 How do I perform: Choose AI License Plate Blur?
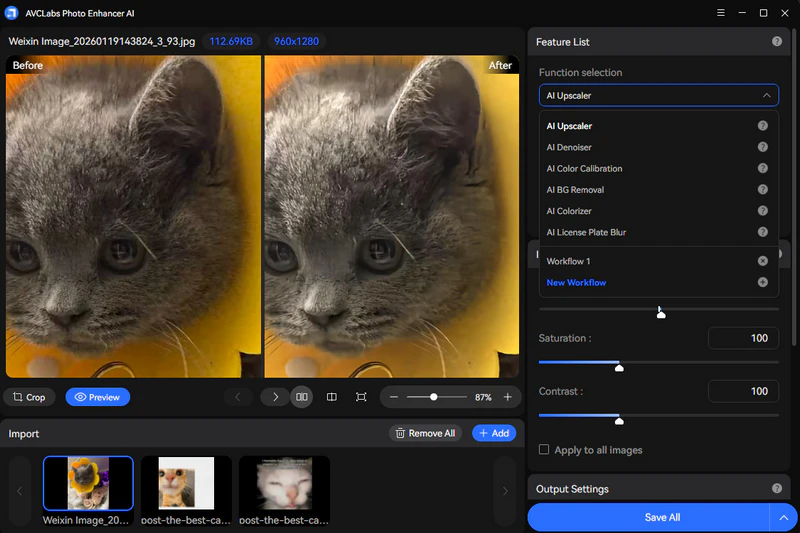click(586, 232)
